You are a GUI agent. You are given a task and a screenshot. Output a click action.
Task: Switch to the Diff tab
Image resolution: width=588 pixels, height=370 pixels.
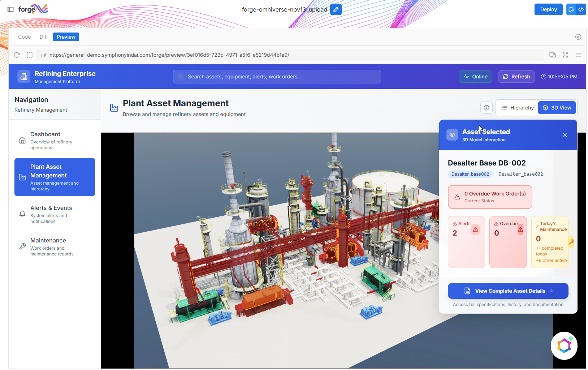tap(44, 37)
